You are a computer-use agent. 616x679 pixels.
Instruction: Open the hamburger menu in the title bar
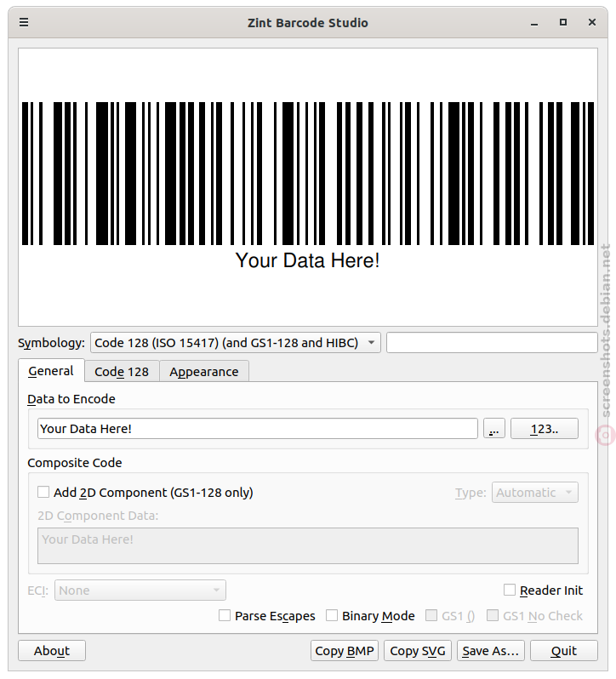24,22
